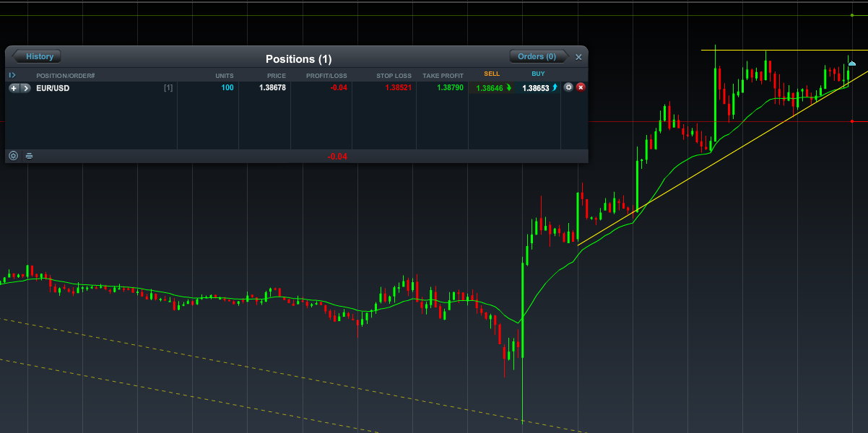The width and height of the screenshot is (868, 433).
Task: Open panel settings gear at bottom left
Action: (13, 155)
